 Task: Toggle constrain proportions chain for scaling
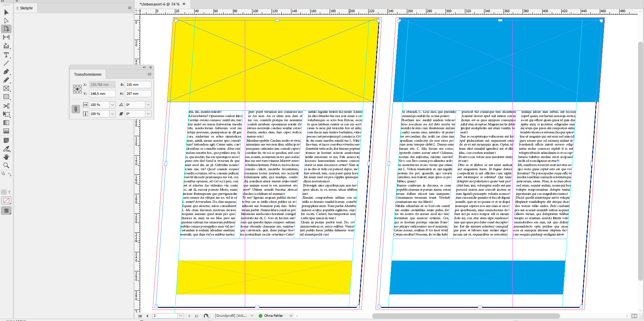[x=76, y=109]
